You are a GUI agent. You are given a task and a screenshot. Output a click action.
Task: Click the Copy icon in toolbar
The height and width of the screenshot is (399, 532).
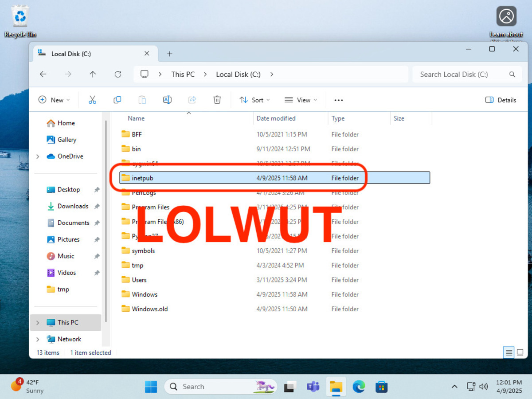tap(117, 100)
